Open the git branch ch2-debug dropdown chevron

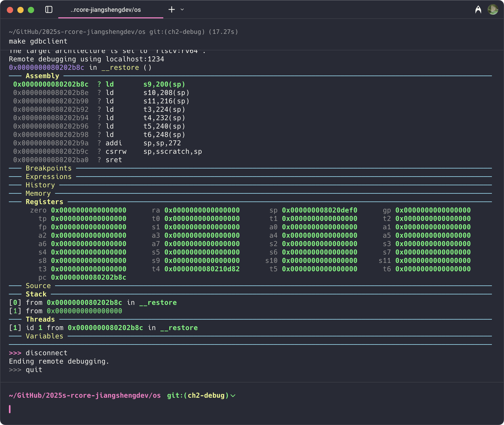[233, 396]
